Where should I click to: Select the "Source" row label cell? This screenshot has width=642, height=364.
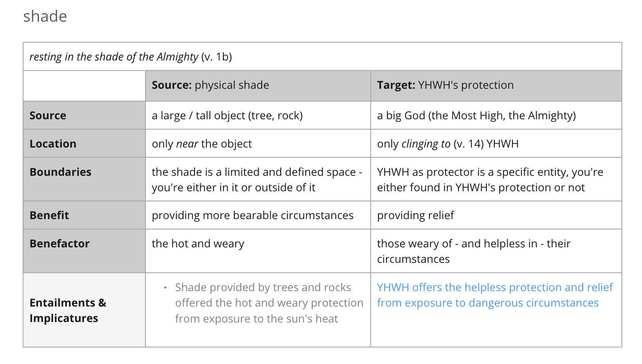(x=48, y=116)
